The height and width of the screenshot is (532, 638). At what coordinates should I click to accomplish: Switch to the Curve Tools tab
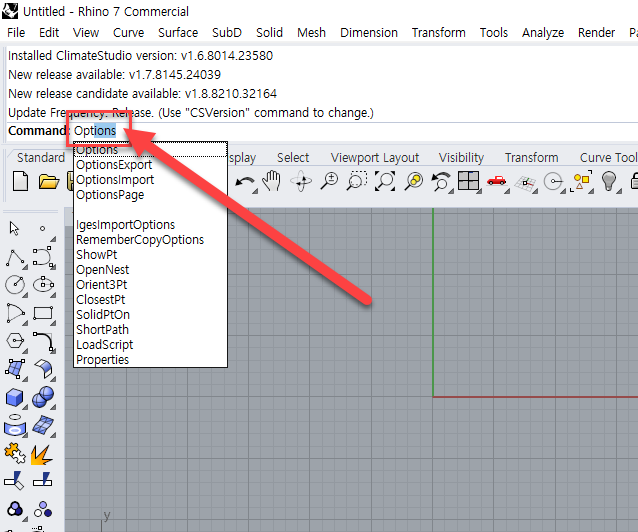tap(608, 158)
